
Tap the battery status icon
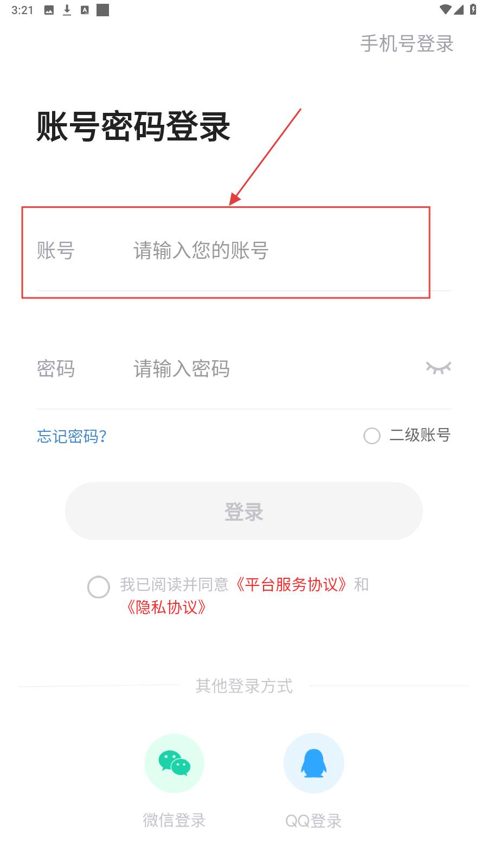[x=473, y=10]
